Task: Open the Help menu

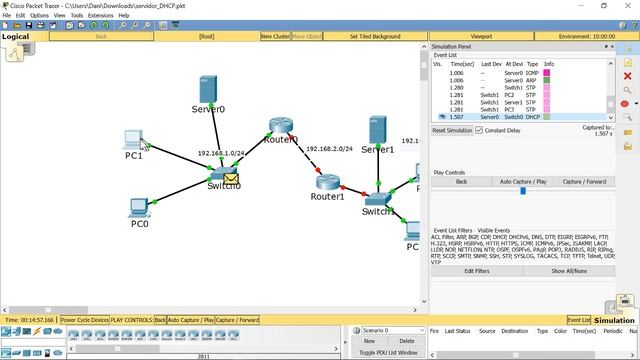Action: 124,16
